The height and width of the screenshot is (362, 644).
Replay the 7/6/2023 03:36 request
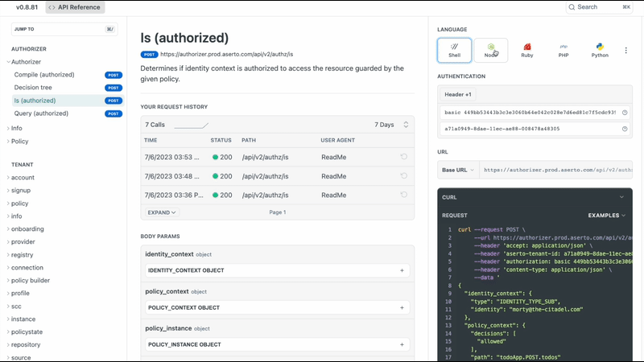[404, 195]
